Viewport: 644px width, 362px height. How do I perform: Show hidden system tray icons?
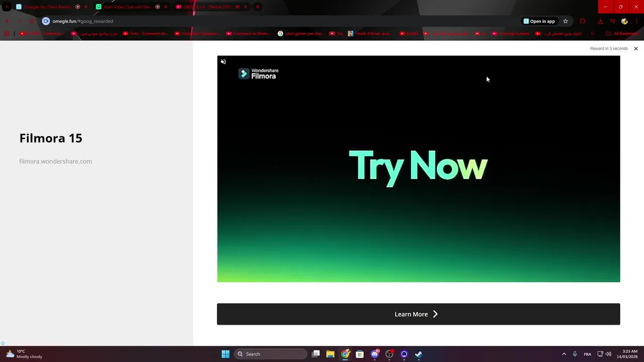pos(564,354)
